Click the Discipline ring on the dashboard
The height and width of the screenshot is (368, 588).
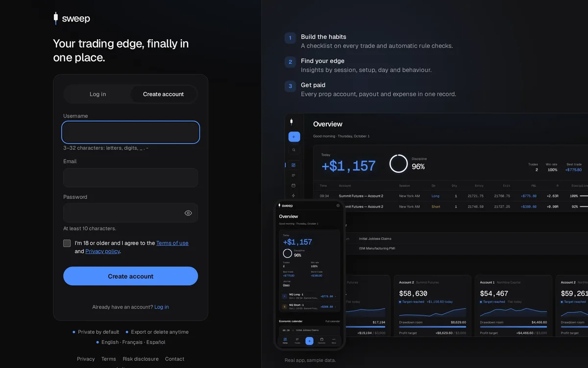pos(398,164)
